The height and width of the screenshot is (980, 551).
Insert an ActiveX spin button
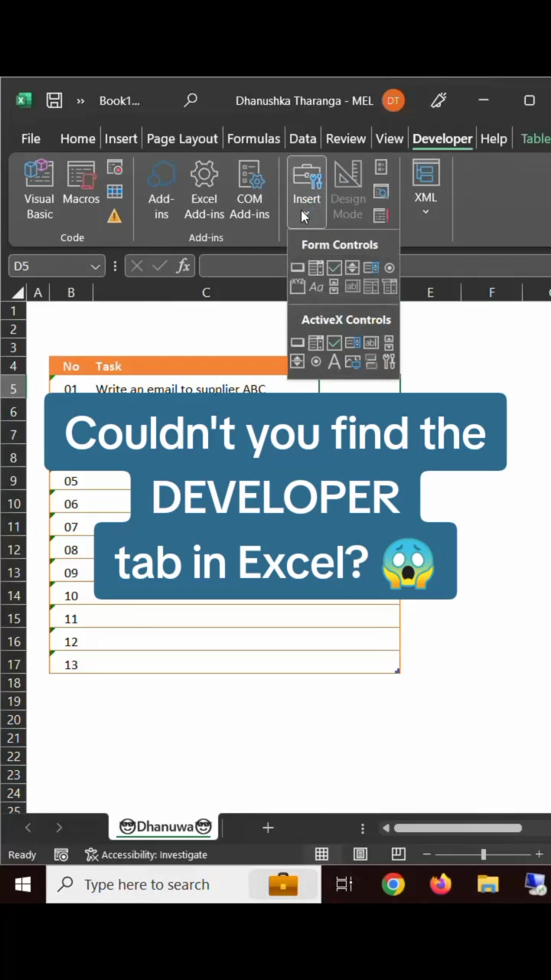click(298, 361)
